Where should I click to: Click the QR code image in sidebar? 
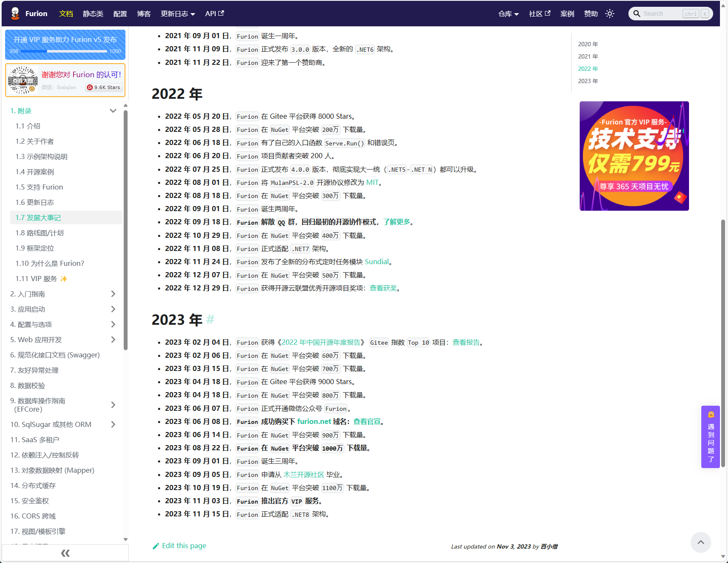pyautogui.click(x=23, y=80)
